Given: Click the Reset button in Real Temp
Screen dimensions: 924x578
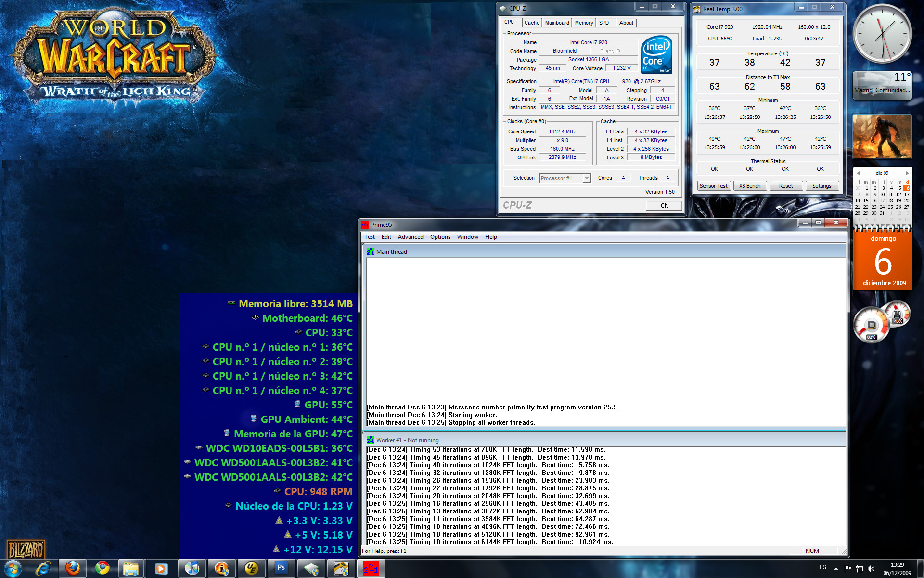Looking at the screenshot, I should (x=786, y=186).
